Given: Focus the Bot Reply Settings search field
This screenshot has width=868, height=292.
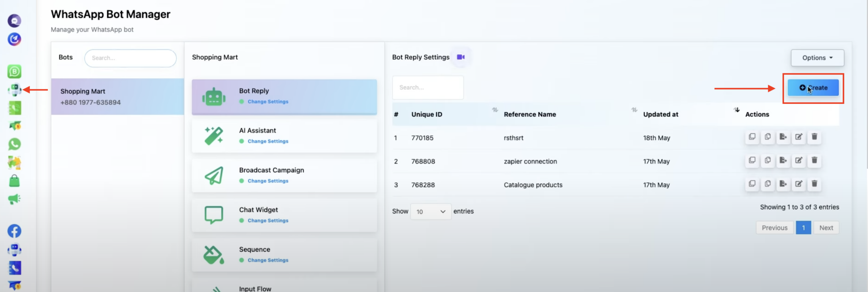Looking at the screenshot, I should click(x=428, y=88).
